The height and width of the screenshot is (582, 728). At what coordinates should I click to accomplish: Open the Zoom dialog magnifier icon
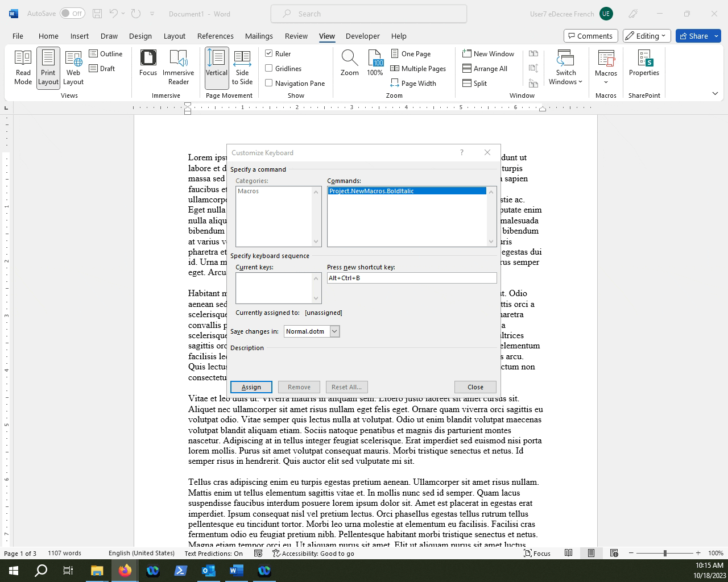349,63
